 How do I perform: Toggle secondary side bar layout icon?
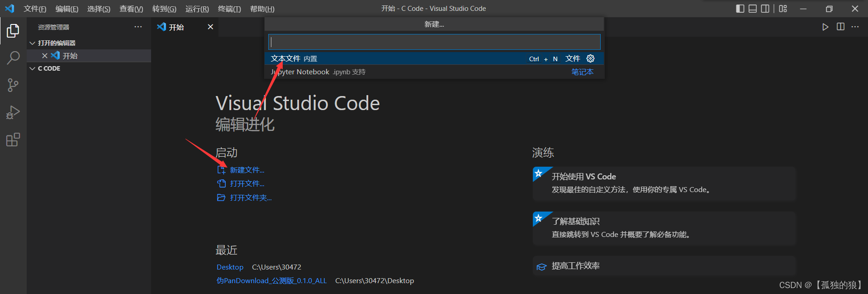tap(765, 9)
